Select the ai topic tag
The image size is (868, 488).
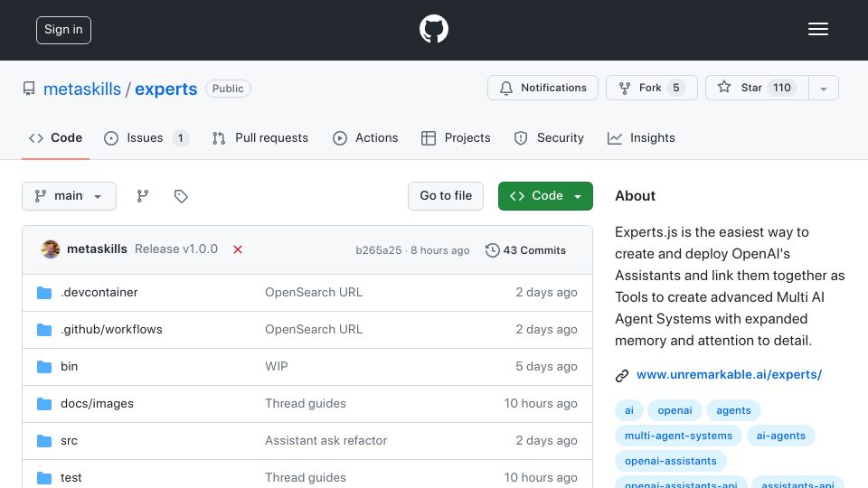tap(629, 410)
